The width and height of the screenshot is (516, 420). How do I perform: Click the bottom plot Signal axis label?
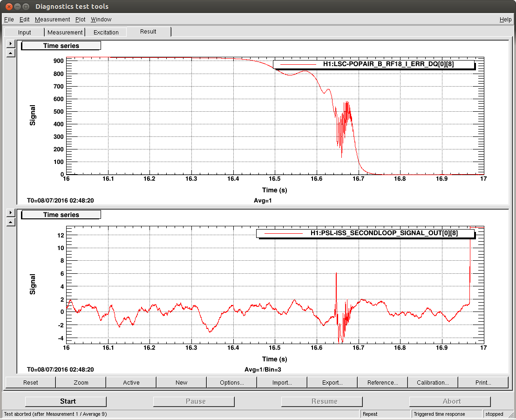(x=33, y=284)
